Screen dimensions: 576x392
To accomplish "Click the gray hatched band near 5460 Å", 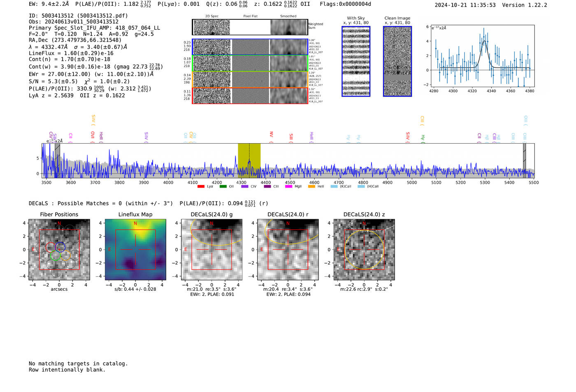I will pyautogui.click(x=525, y=161).
